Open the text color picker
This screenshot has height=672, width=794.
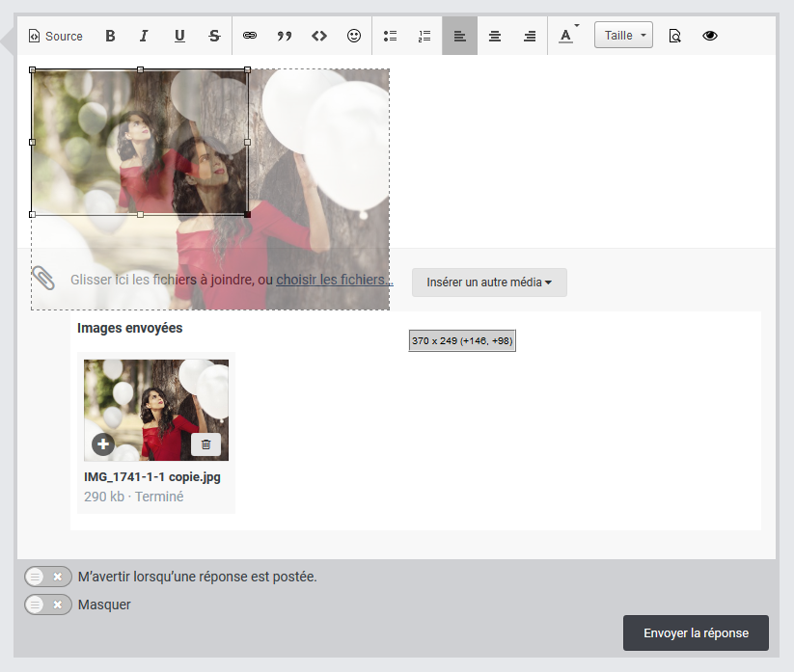568,36
